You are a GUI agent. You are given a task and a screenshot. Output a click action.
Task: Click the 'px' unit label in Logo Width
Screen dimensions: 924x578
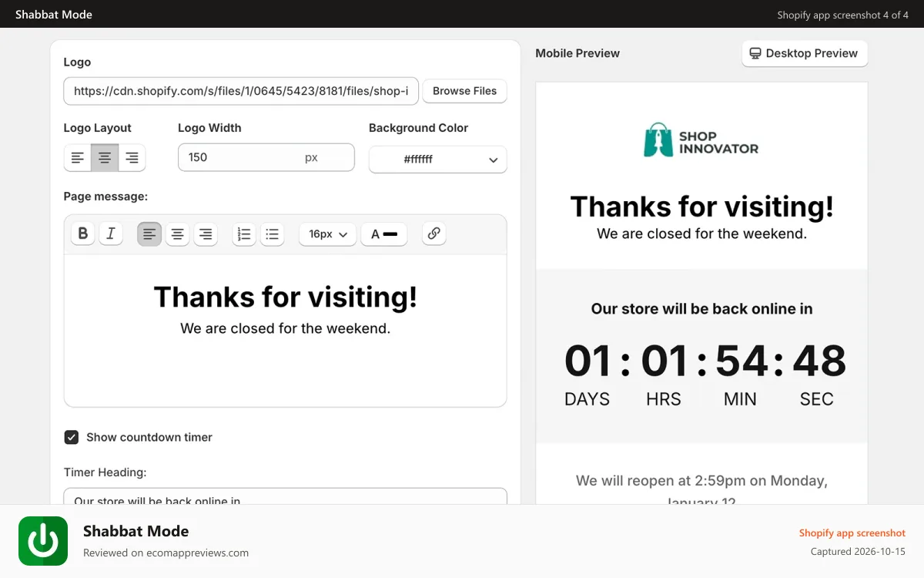coord(311,157)
